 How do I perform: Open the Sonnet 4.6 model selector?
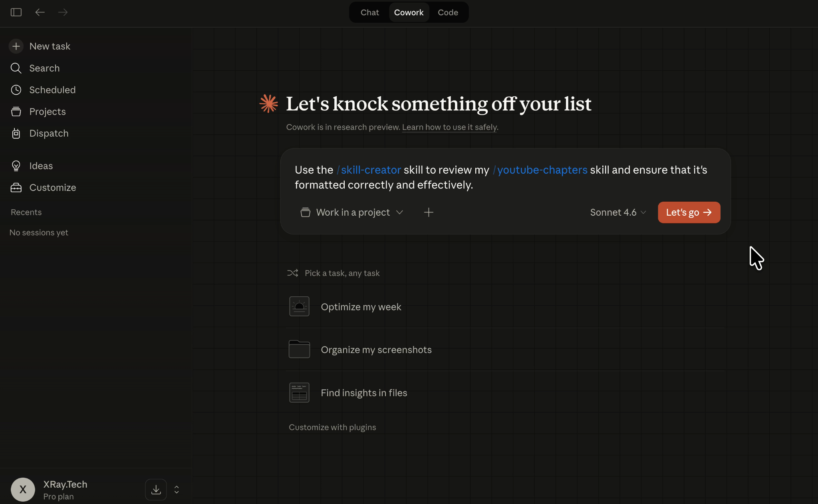tap(617, 212)
